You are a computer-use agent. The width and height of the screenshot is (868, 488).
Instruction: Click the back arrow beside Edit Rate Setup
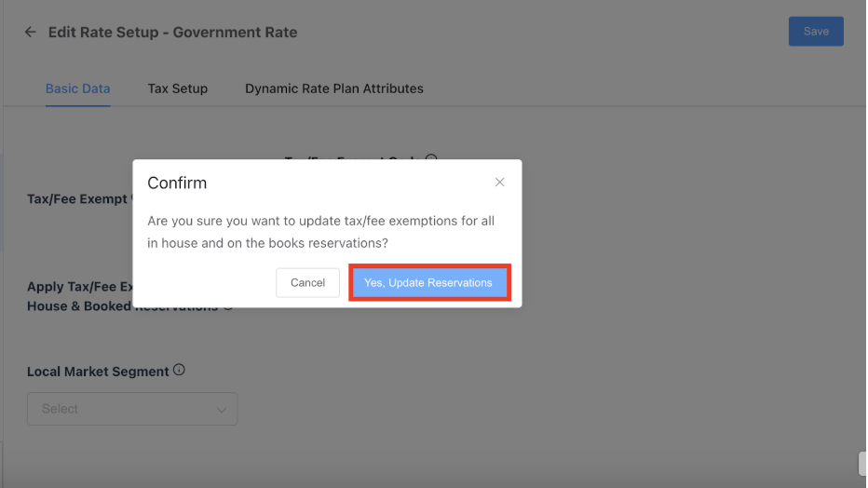(x=31, y=32)
